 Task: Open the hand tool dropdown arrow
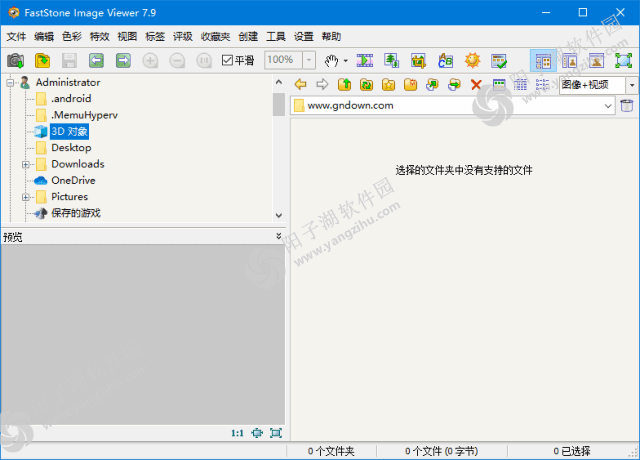pyautogui.click(x=346, y=61)
